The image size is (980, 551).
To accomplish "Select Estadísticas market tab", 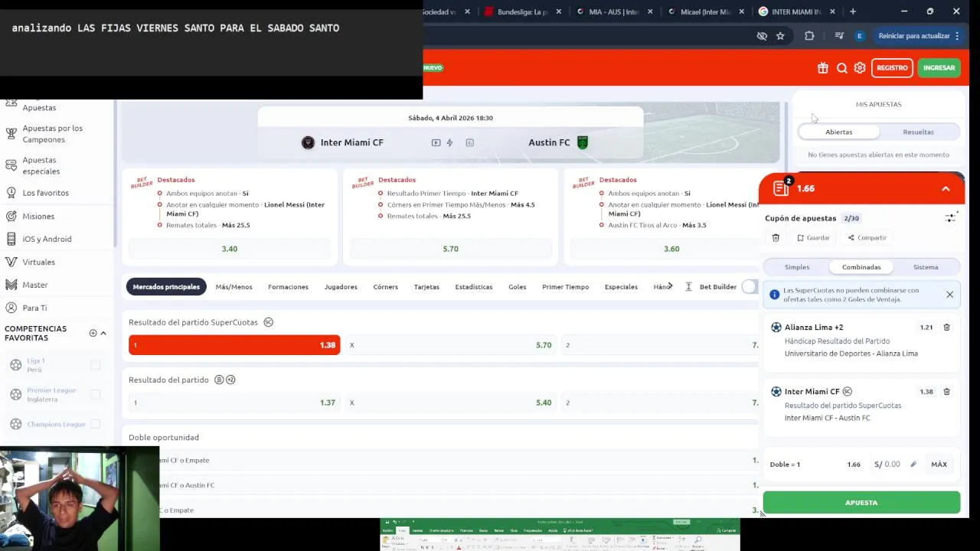I will point(474,287).
